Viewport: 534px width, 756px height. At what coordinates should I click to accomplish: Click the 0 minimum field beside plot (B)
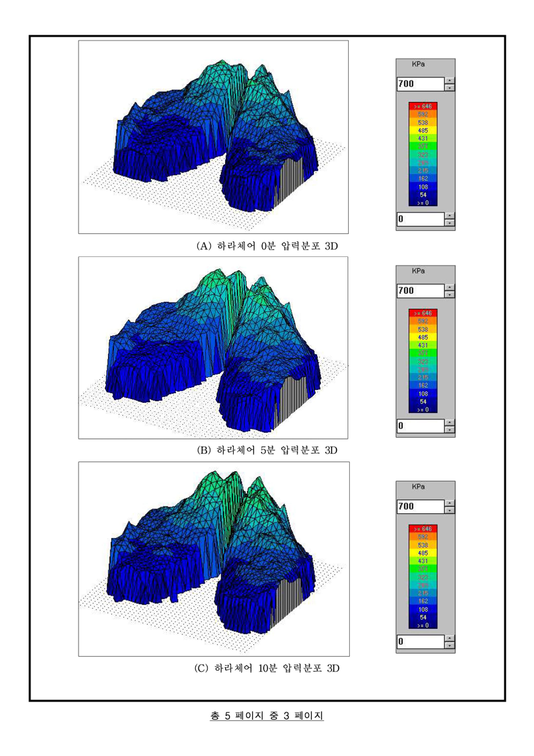point(420,426)
